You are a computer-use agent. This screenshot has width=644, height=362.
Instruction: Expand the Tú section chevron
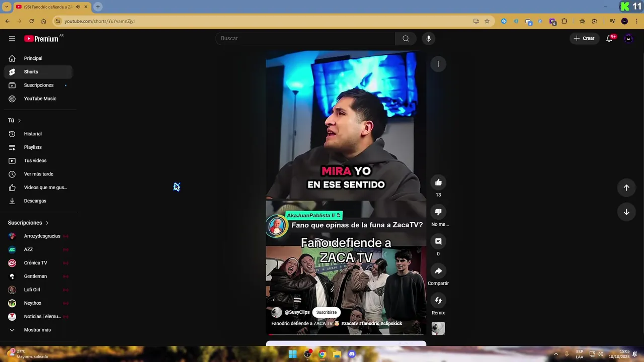(19, 121)
